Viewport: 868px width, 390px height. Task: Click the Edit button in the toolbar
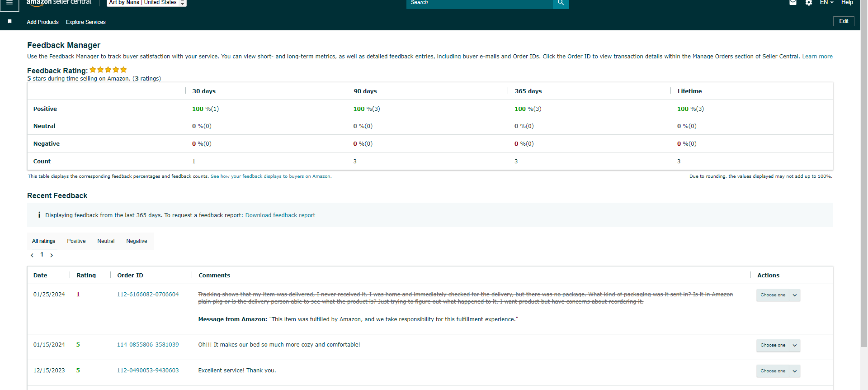[x=844, y=21]
